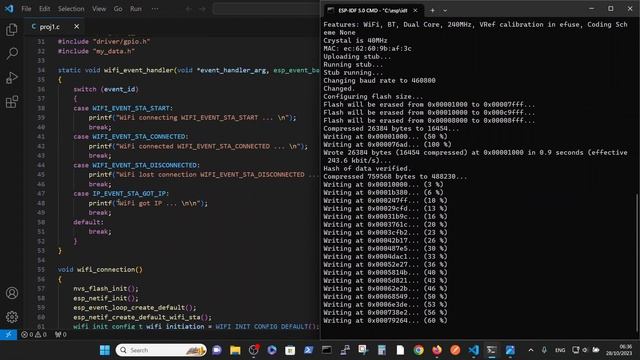Close the ESP-IDF 5.0 CMD terminal tab
Image resolution: width=640 pixels, height=360 pixels.
(415, 10)
